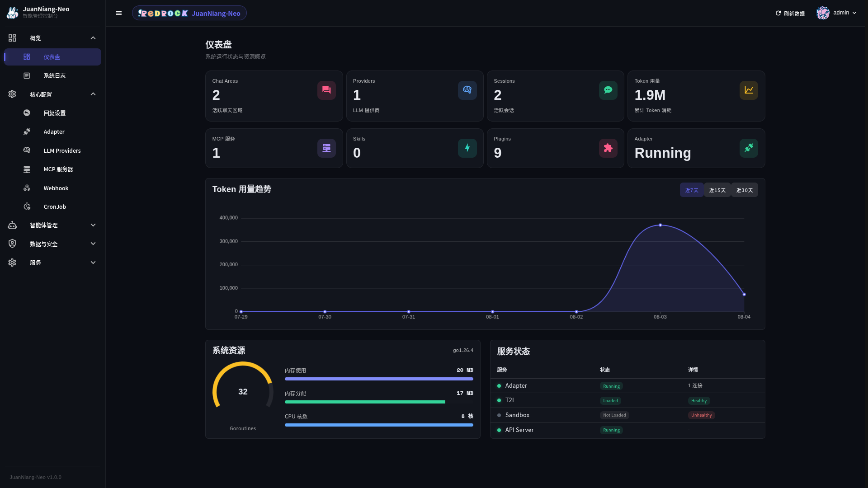Select the 近7天 range toggle
This screenshot has width=868, height=488.
692,190
